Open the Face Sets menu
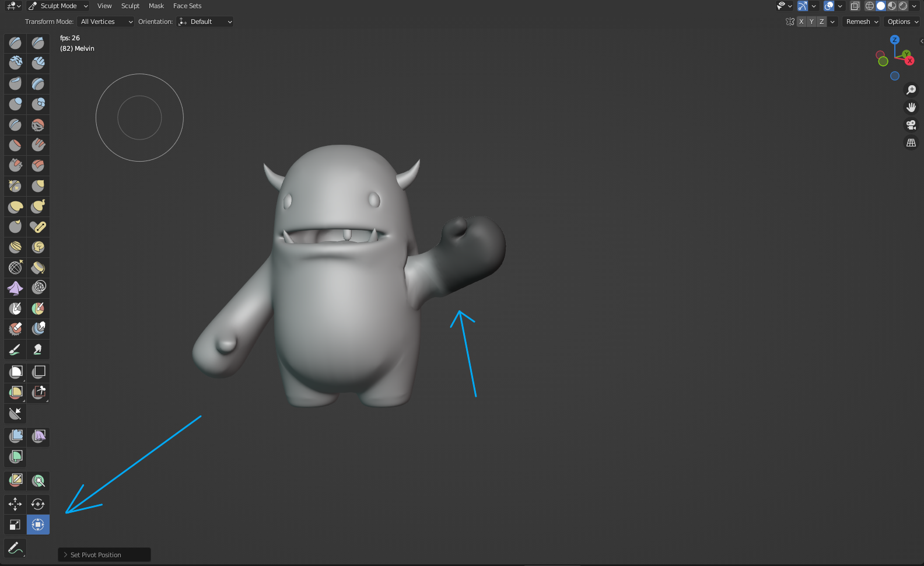 pos(187,6)
